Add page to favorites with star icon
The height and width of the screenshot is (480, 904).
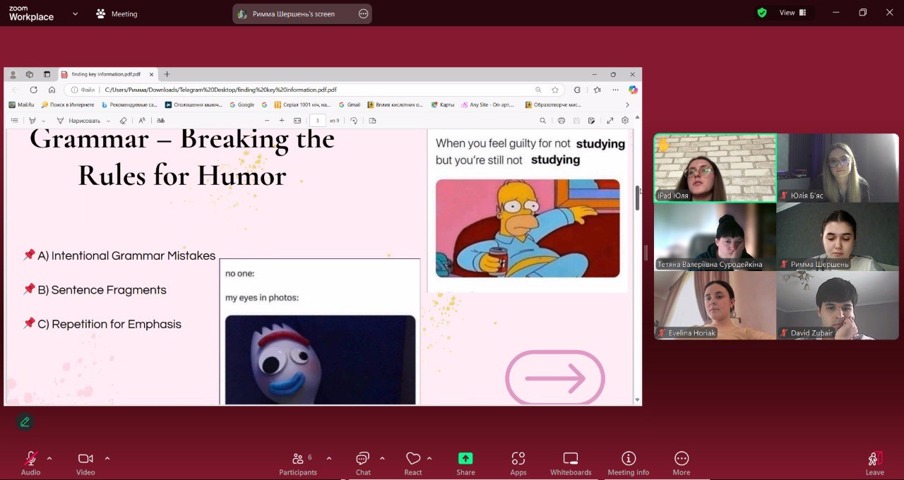tap(555, 90)
